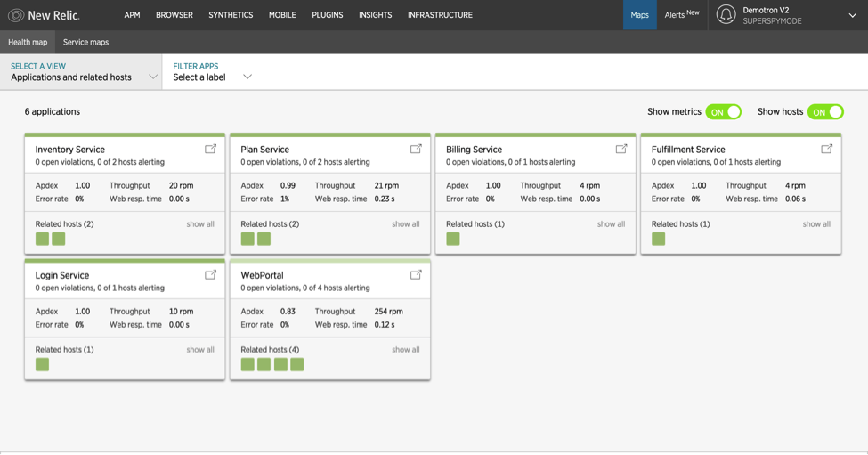Select second related host of Inventory Service
Screen dimensions: 868x455
59,239
